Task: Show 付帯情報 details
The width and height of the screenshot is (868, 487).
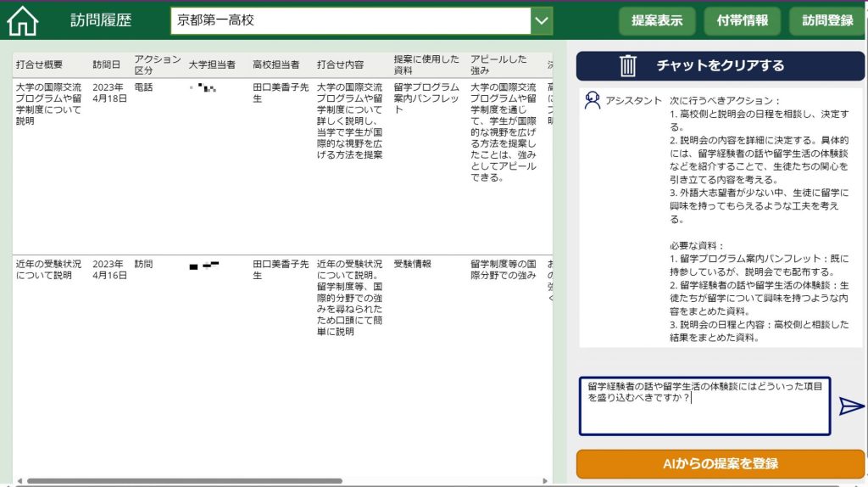Action: click(x=742, y=20)
